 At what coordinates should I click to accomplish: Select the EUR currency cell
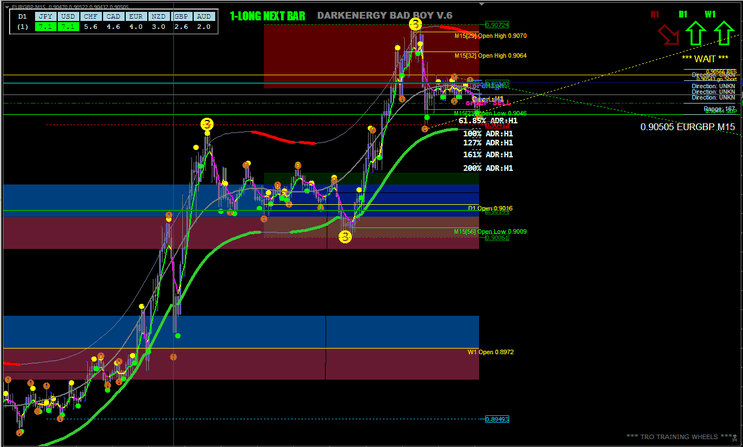(x=137, y=16)
